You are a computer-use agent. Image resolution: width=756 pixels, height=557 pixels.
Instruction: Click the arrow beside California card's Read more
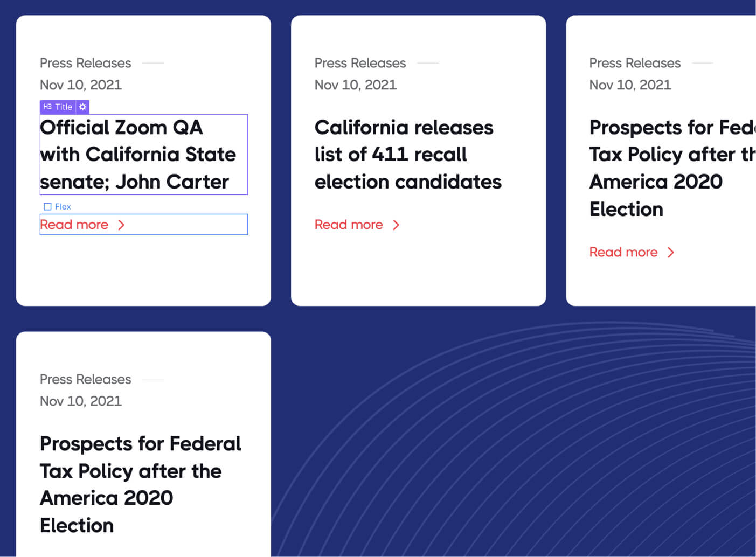pyautogui.click(x=396, y=225)
